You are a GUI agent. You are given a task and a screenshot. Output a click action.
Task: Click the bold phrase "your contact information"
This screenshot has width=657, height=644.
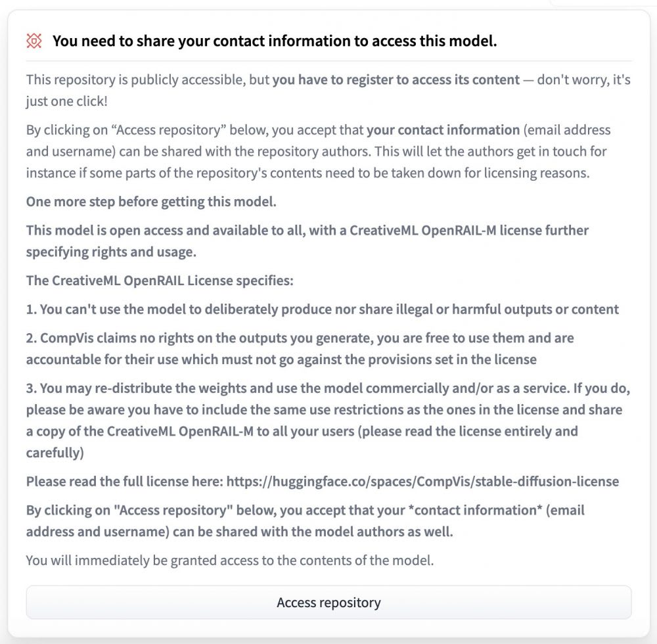point(443,130)
